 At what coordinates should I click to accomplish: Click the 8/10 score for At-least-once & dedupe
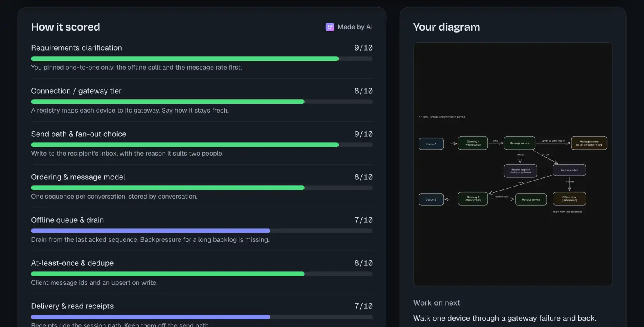coord(363,263)
